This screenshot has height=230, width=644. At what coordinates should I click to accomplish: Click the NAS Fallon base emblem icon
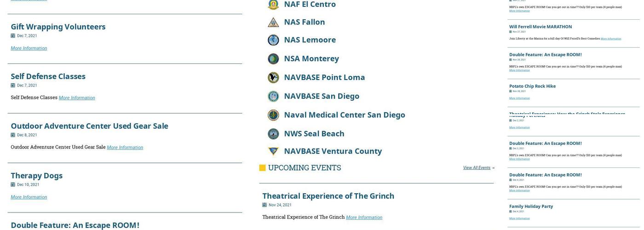click(x=273, y=22)
